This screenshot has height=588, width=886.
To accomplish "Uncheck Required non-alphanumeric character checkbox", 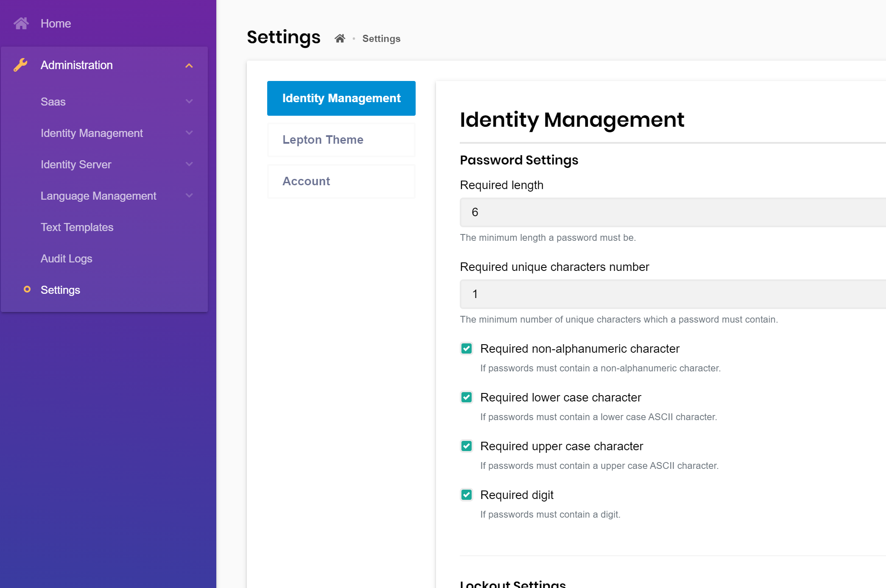I will coord(467,348).
